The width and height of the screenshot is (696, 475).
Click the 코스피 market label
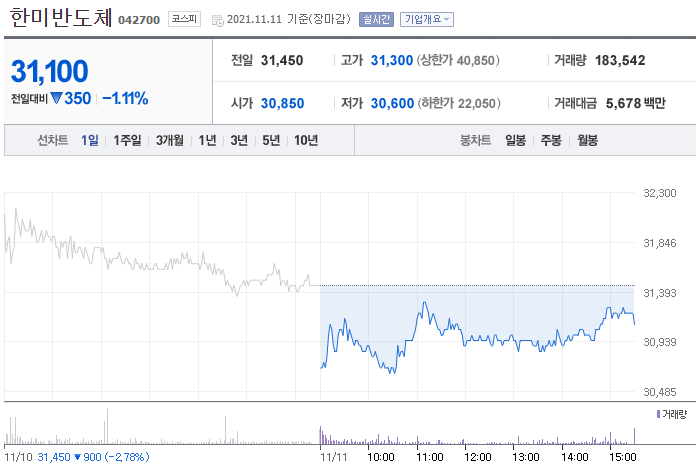(x=184, y=19)
